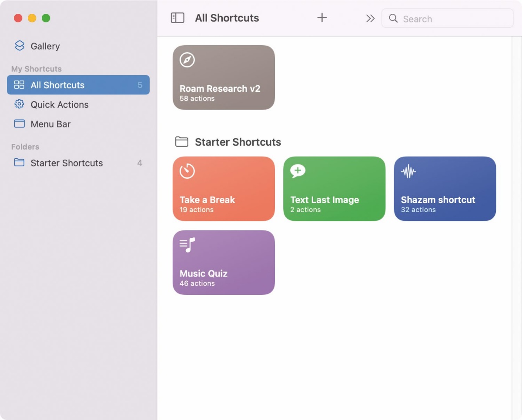Click the message bubble icon on Text Last Image

298,171
